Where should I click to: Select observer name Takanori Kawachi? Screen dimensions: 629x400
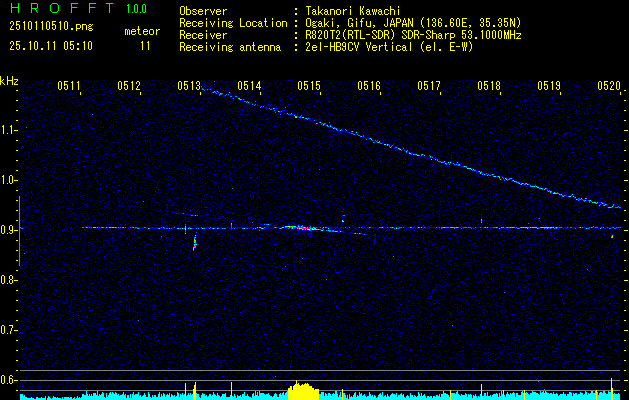[353, 11]
